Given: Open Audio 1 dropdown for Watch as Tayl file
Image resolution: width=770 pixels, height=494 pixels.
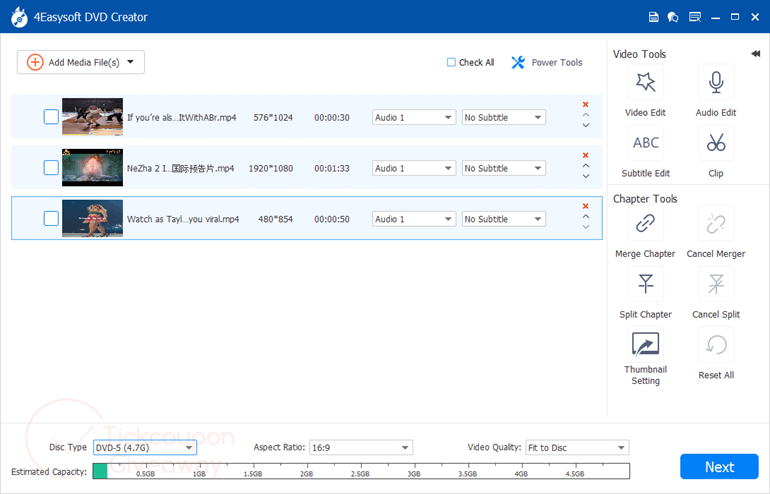Looking at the screenshot, I should [x=414, y=219].
